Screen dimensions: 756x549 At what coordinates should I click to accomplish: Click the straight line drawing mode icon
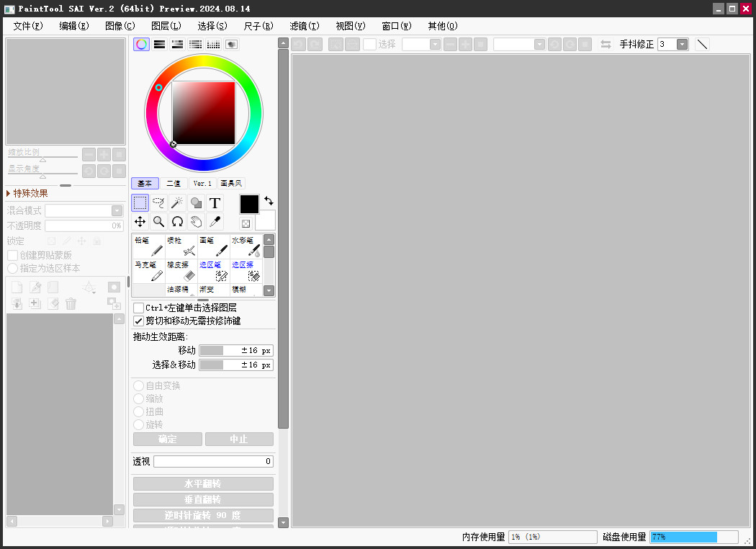703,45
